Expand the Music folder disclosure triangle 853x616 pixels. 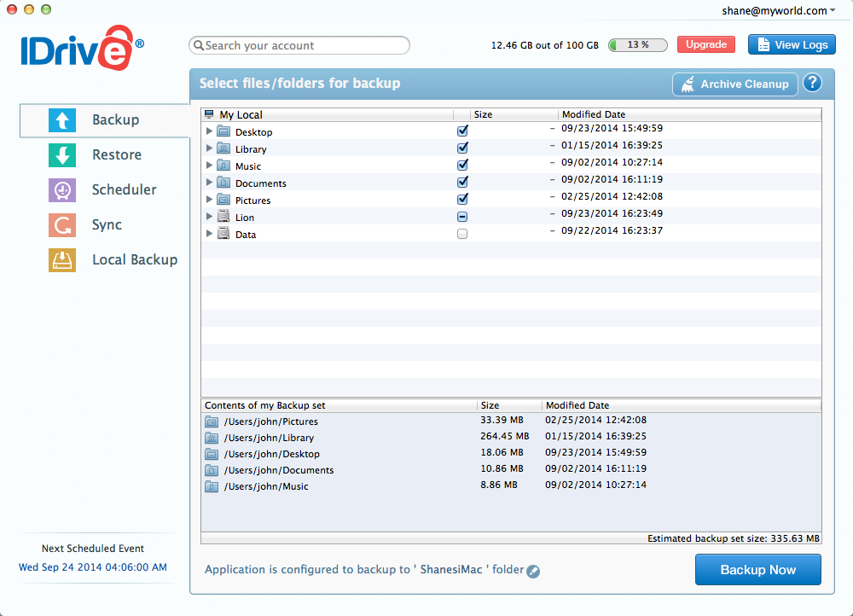[210, 165]
